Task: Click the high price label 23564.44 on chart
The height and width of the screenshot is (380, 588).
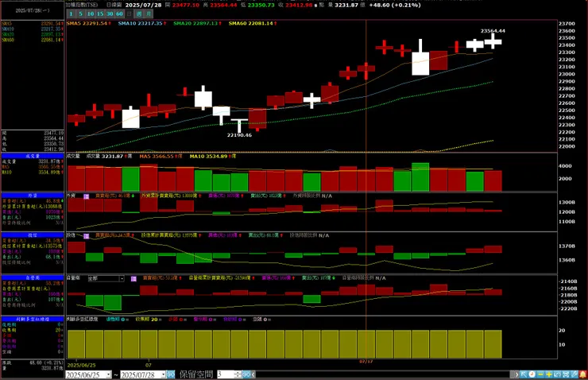Action: (x=493, y=31)
